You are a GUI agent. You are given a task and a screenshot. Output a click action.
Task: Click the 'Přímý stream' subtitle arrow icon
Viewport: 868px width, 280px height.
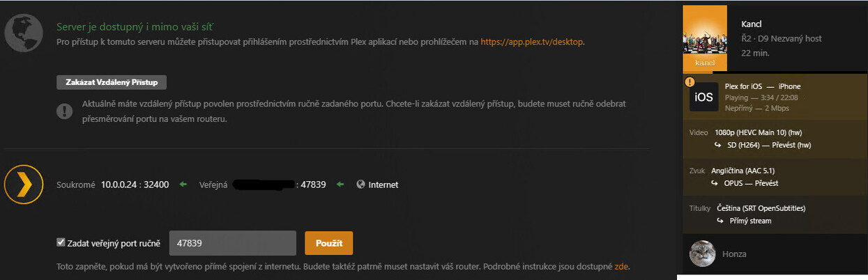[720, 221]
